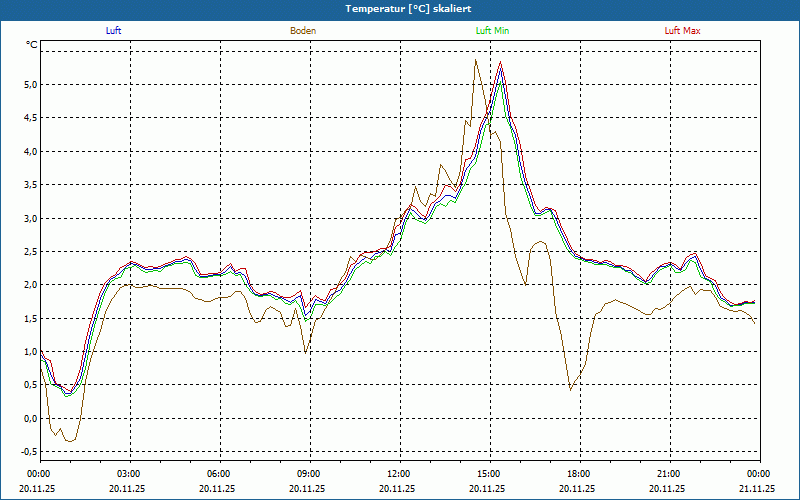Screen dimensions: 800x500
Task: Select the 0,0 value on temperature axis
Action: (30, 418)
